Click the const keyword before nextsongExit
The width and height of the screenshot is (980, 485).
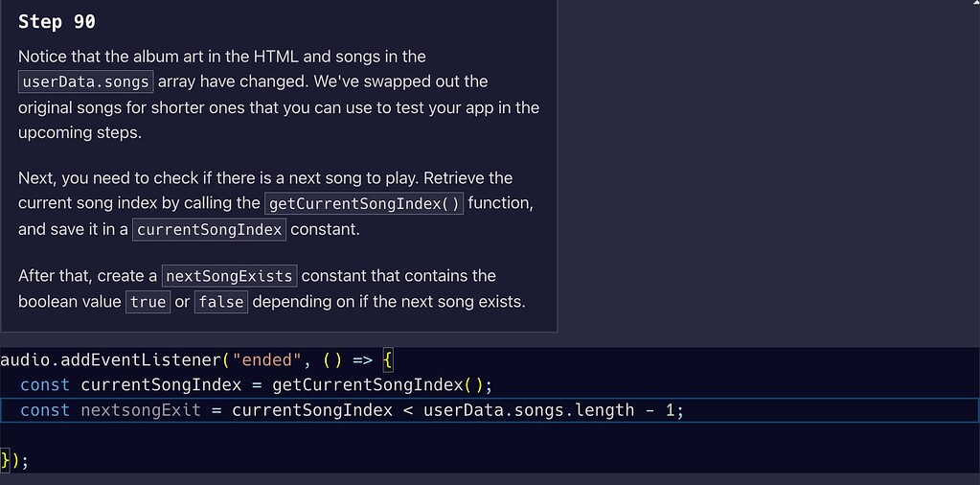click(45, 410)
